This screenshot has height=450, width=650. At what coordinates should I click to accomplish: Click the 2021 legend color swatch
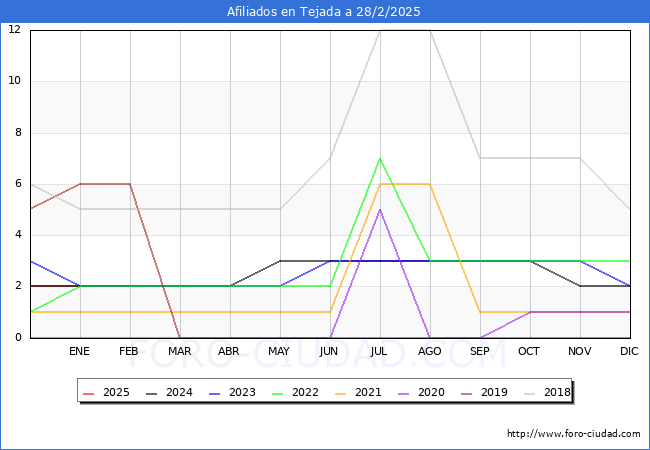coord(341,393)
